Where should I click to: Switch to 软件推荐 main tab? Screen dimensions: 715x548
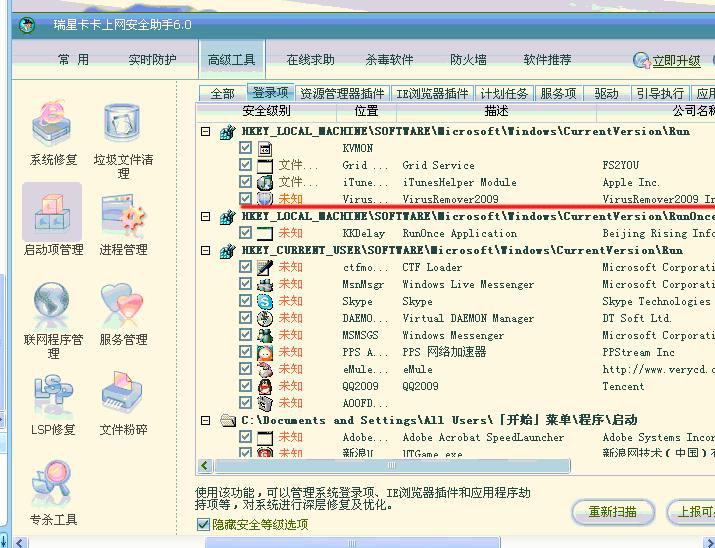pos(547,60)
